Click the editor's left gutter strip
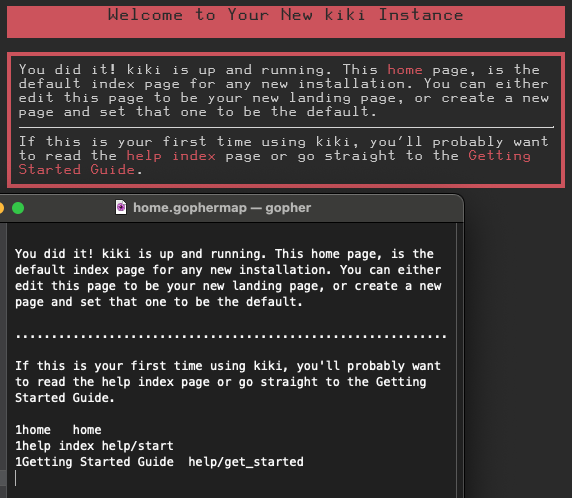The height and width of the screenshot is (498, 572). tap(3, 360)
